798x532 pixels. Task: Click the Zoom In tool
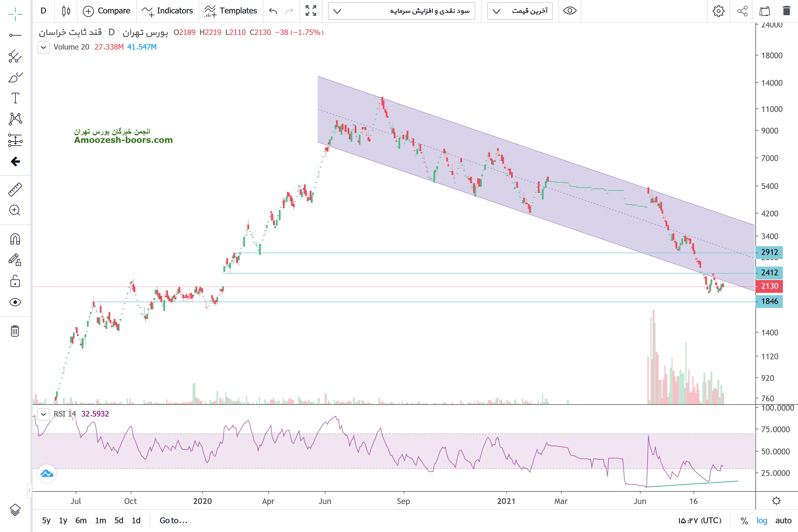tap(15, 210)
